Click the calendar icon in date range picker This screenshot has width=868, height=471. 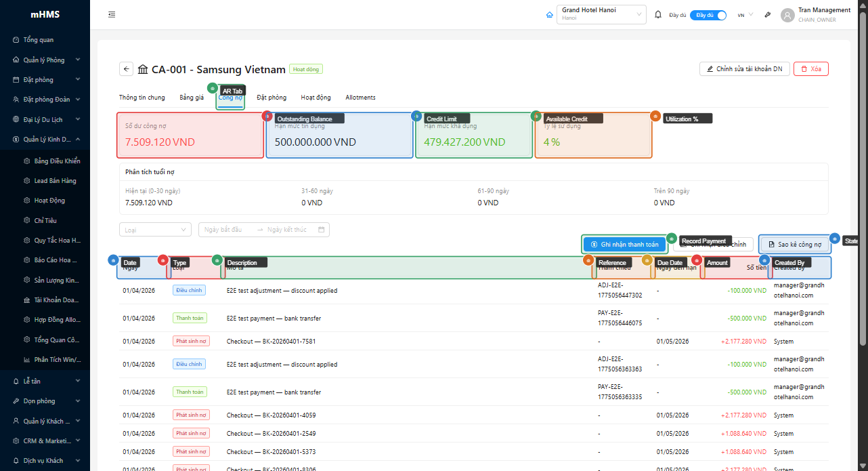(x=322, y=230)
